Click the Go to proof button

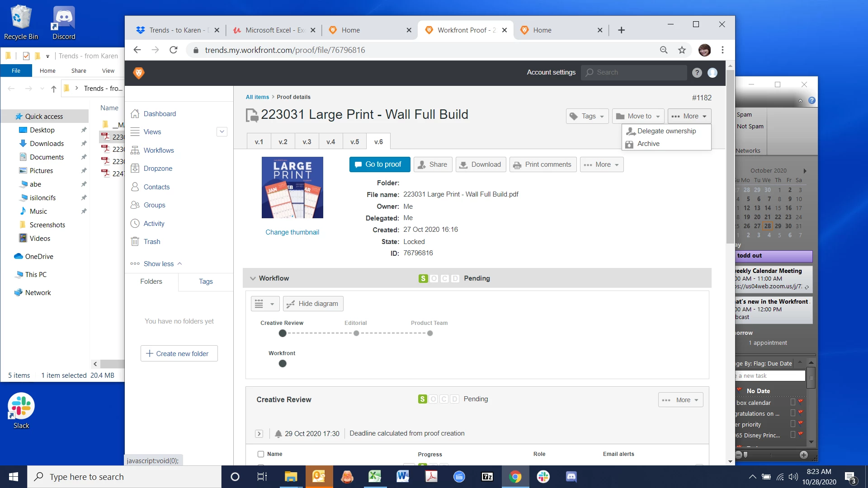point(380,164)
